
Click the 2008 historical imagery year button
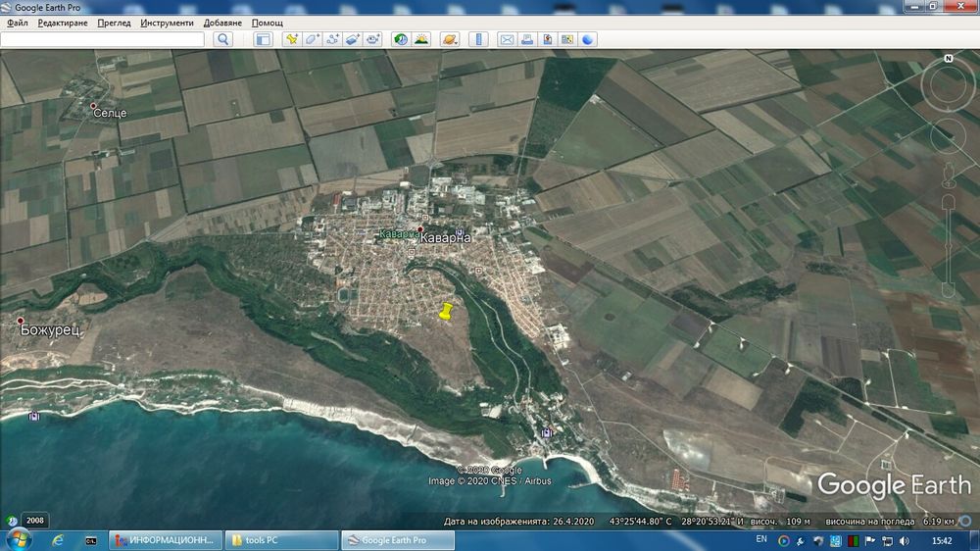35,521
